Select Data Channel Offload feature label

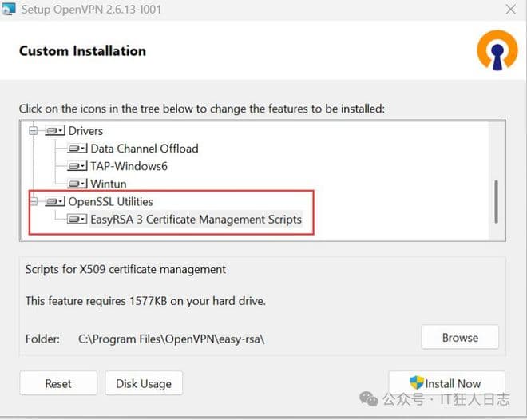pos(145,149)
